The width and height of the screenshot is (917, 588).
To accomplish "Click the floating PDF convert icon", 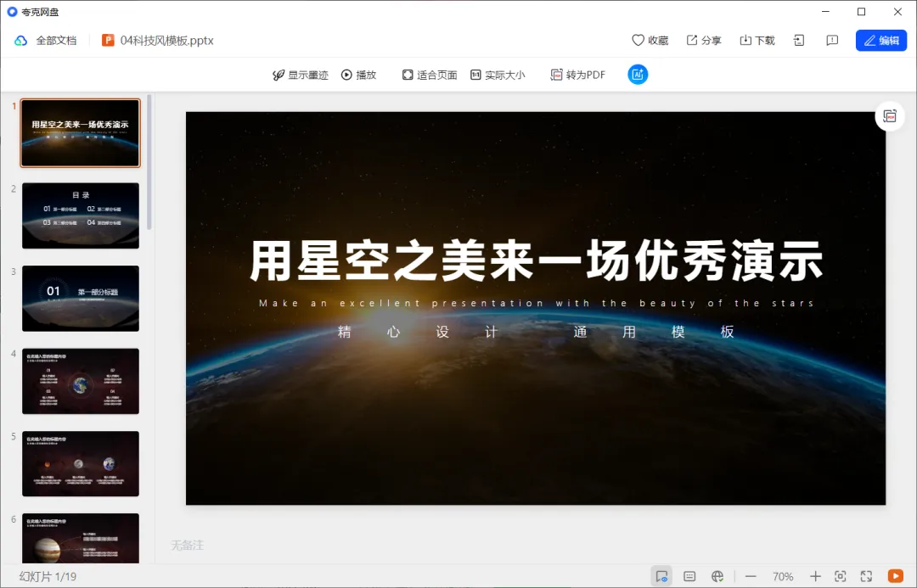I will click(890, 116).
